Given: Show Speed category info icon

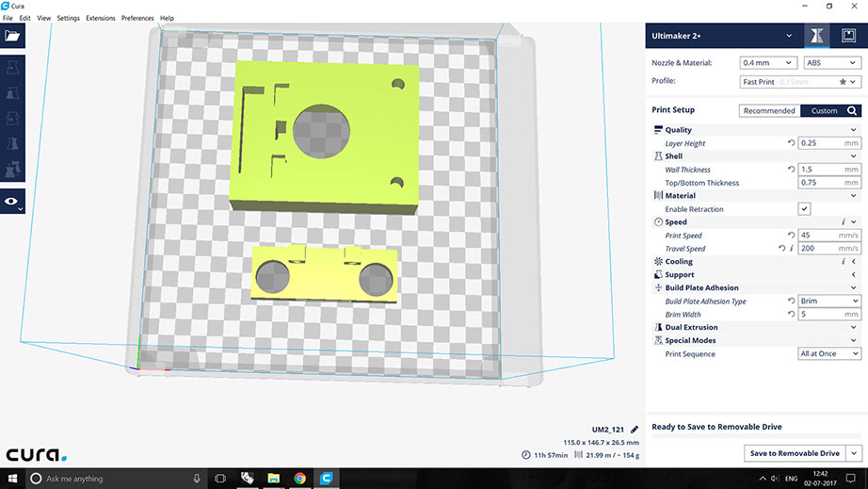Looking at the screenshot, I should pos(844,222).
